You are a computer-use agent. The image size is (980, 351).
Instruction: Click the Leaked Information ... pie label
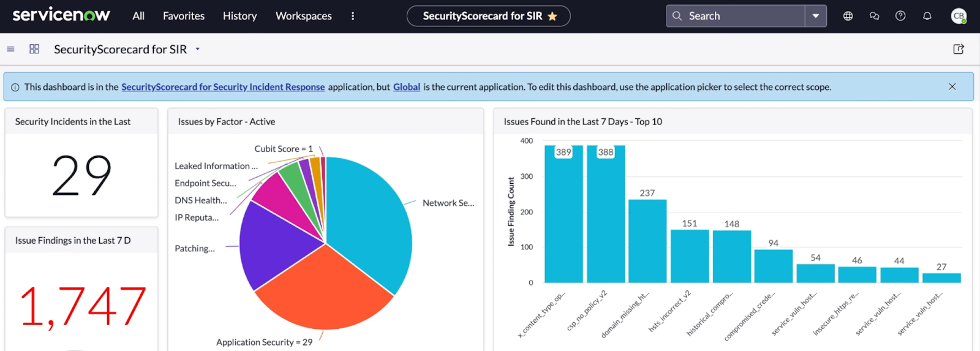pyautogui.click(x=216, y=165)
